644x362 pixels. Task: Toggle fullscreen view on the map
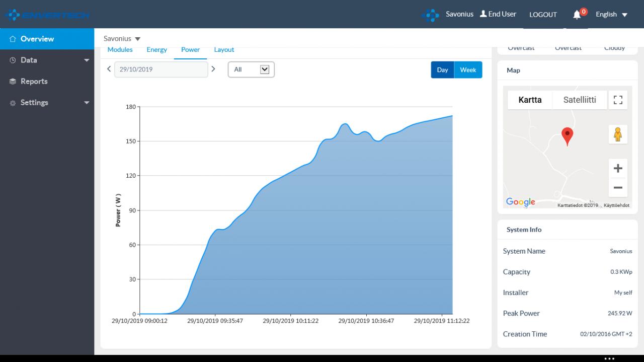point(618,100)
